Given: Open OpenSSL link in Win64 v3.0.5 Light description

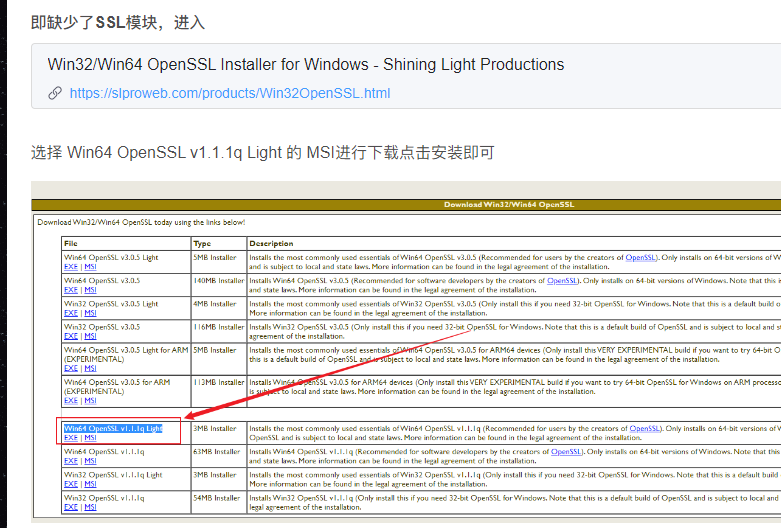Looking at the screenshot, I should point(641,258).
